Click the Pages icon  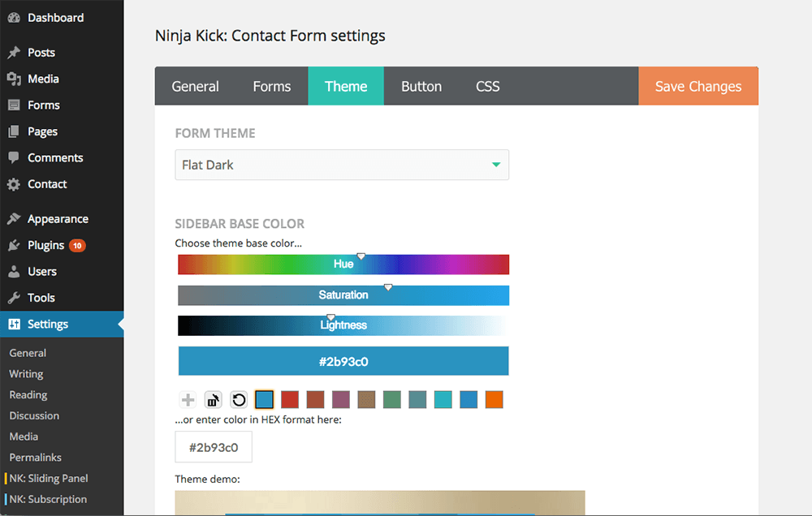pos(14,131)
